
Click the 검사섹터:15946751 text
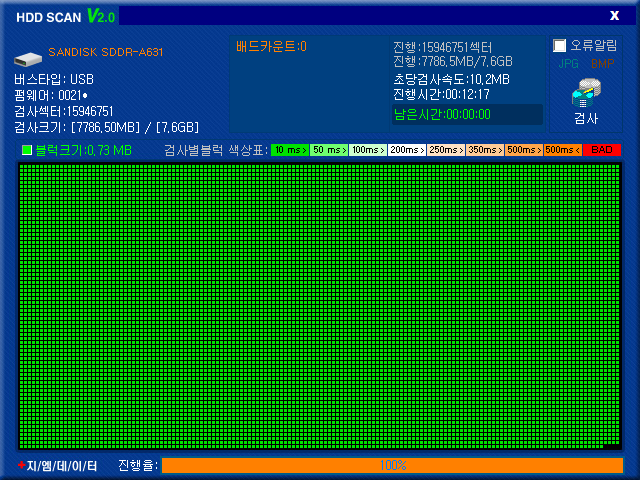tap(64, 111)
